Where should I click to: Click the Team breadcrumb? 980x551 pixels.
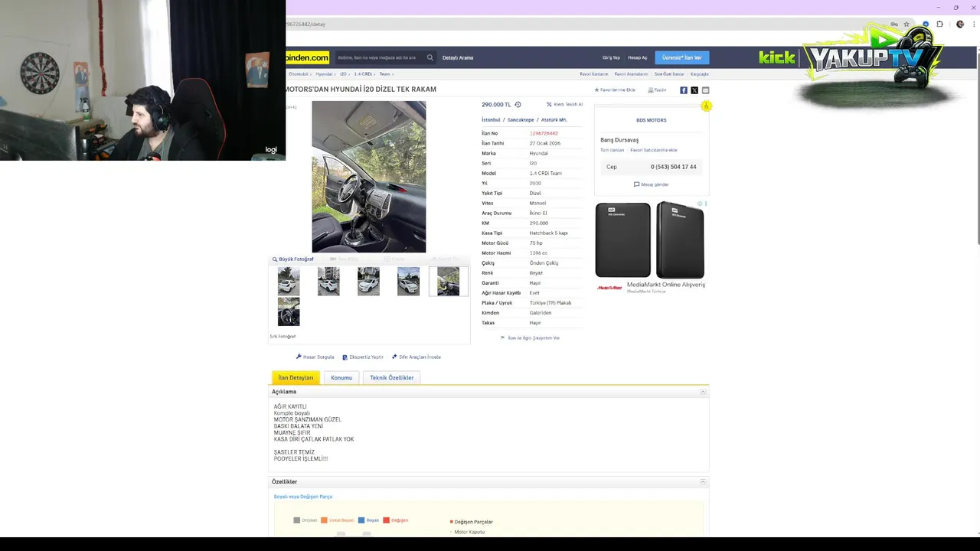tap(384, 74)
